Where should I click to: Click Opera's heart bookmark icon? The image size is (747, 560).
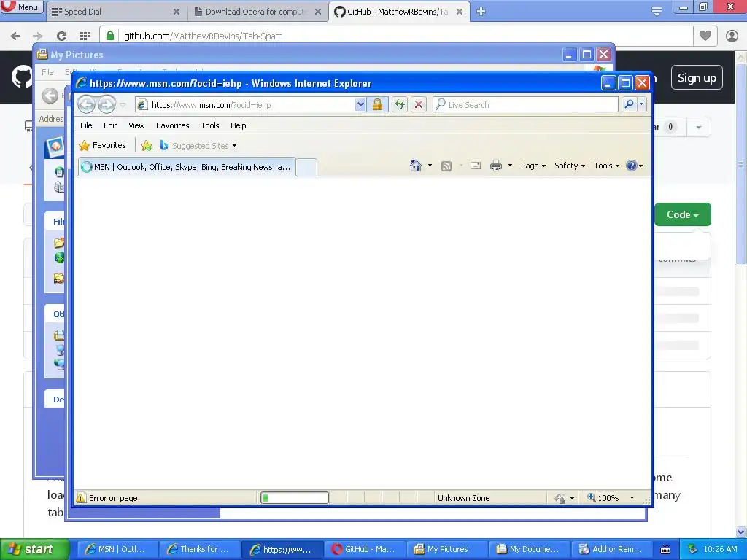(705, 36)
